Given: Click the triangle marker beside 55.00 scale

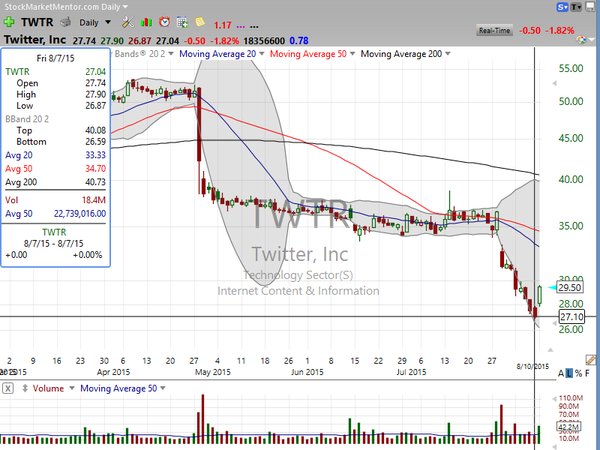Looking at the screenshot, I should (x=554, y=83).
